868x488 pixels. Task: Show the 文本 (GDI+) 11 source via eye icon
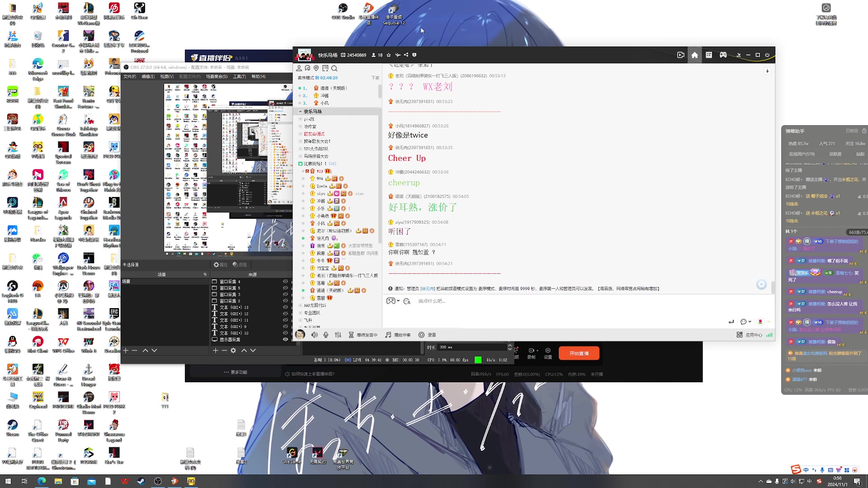click(x=285, y=320)
